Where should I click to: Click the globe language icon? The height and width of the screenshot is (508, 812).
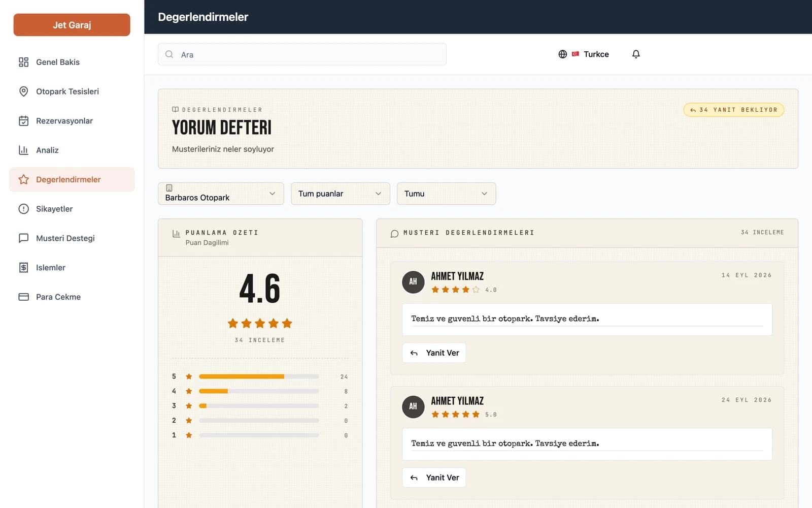(562, 54)
